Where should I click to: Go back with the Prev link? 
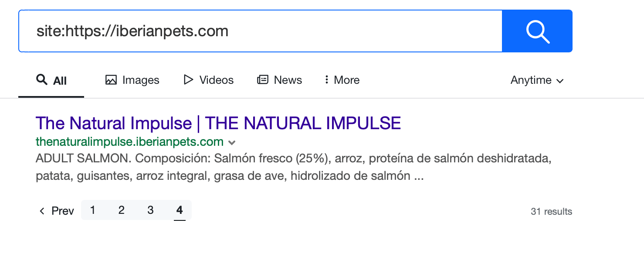coord(57,211)
